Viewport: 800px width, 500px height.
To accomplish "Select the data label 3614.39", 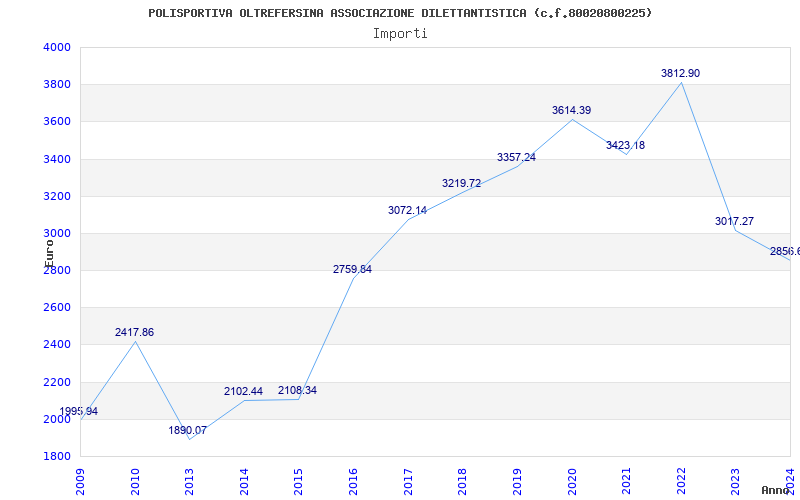I will [x=571, y=110].
